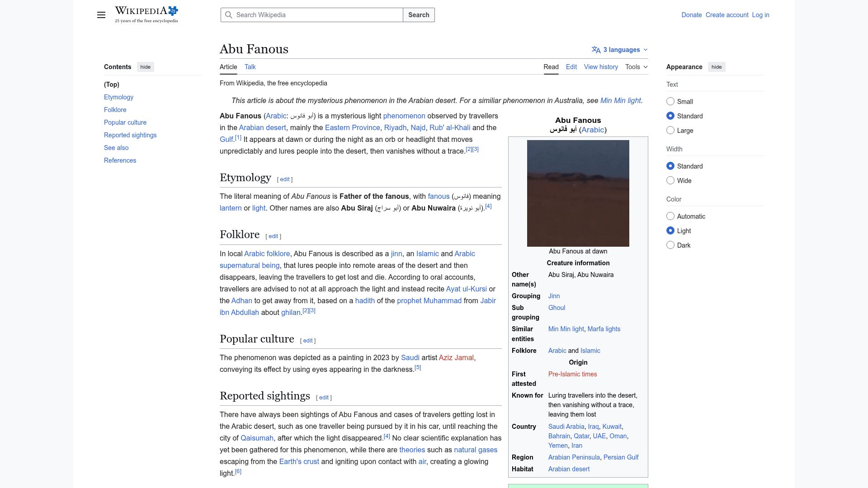Jump to Reported sightings in contents
This screenshot has width=868, height=488.
130,135
